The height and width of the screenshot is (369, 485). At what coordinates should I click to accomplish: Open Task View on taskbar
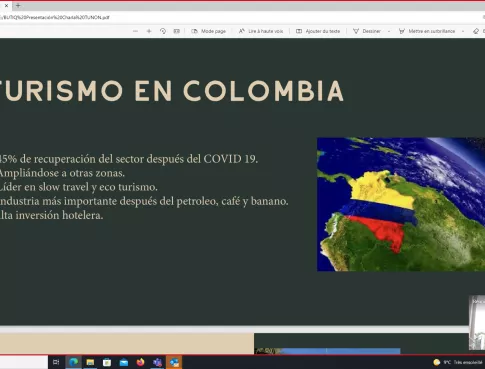tap(56, 362)
